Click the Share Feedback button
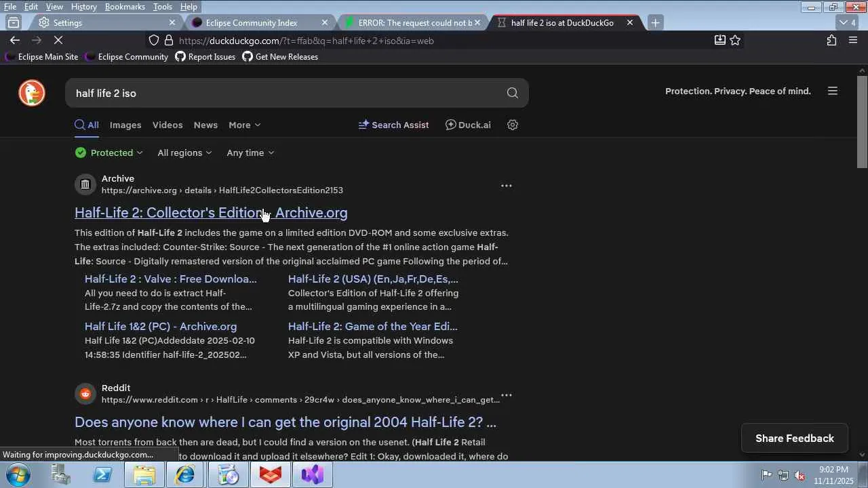 click(795, 438)
